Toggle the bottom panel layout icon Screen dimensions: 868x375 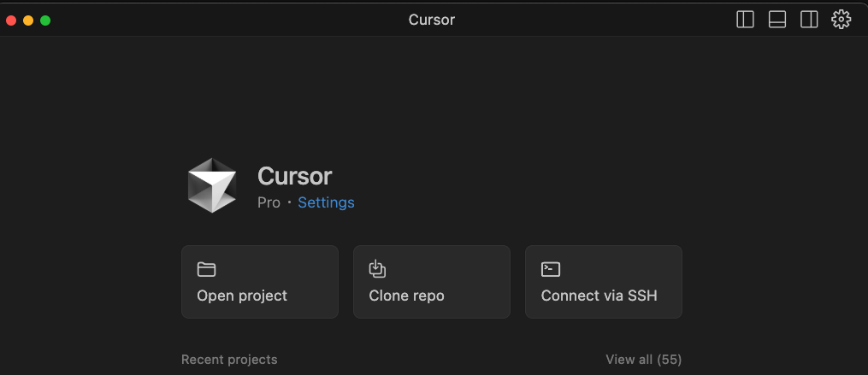777,20
